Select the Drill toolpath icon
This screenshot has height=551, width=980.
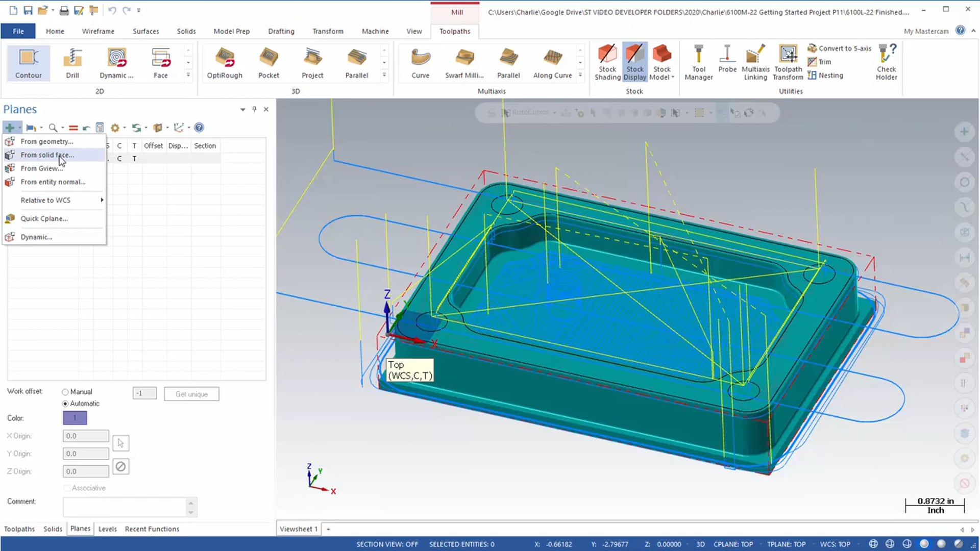tap(72, 62)
